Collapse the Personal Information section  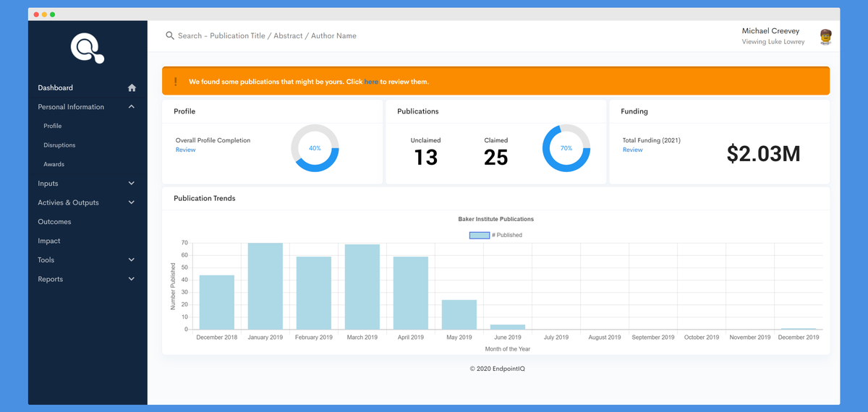(132, 107)
